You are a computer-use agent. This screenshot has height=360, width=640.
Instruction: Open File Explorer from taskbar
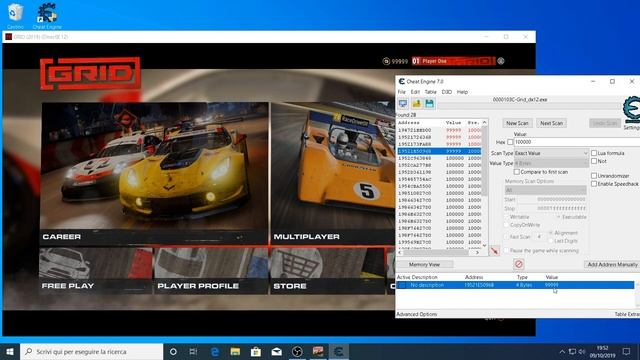tap(235, 351)
